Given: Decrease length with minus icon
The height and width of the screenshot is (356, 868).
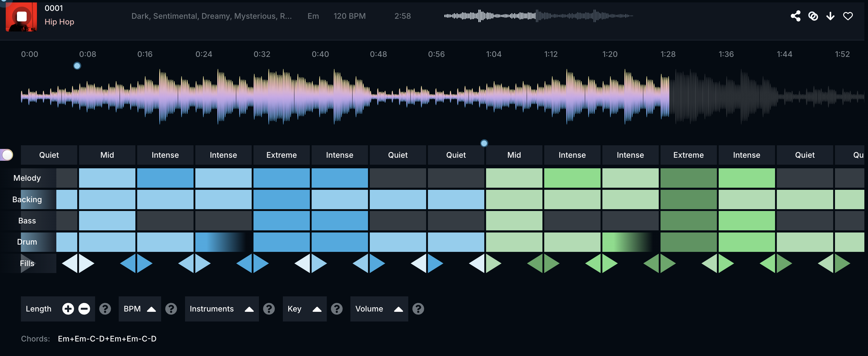Looking at the screenshot, I should [84, 308].
